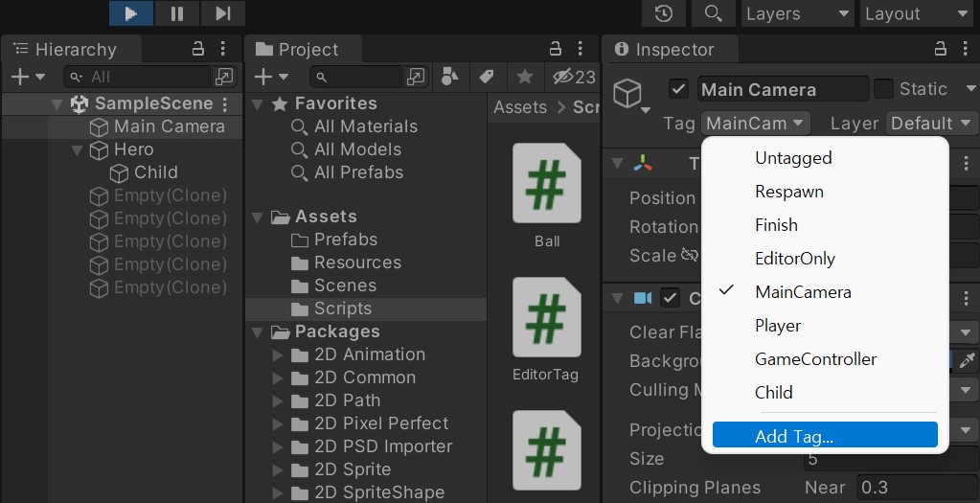This screenshot has width=980, height=503.
Task: Toggle the Static checkbox
Action: coord(883,89)
